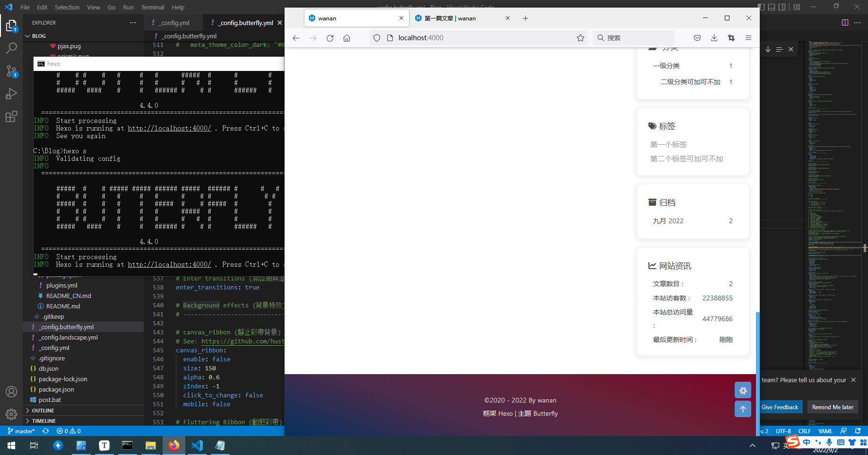Image resolution: width=868 pixels, height=455 pixels.
Task: Bookmark this page with the star icon
Action: coord(581,38)
